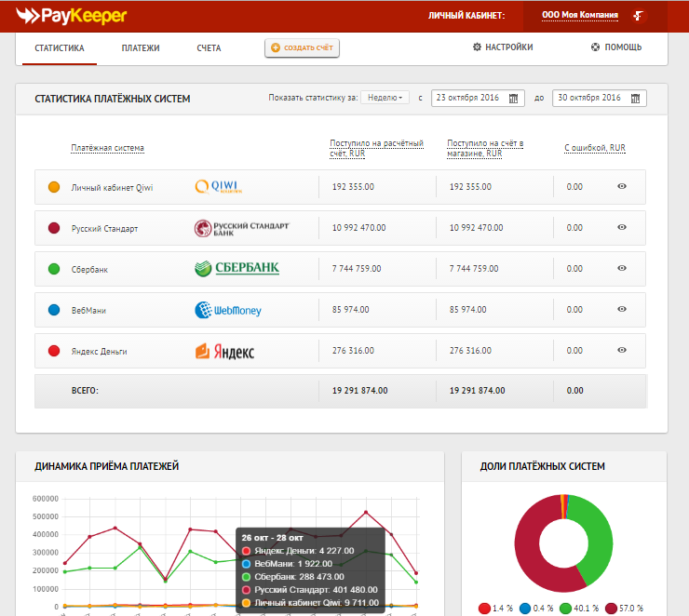
Task: Open the Настройки settings link
Action: pyautogui.click(x=503, y=47)
